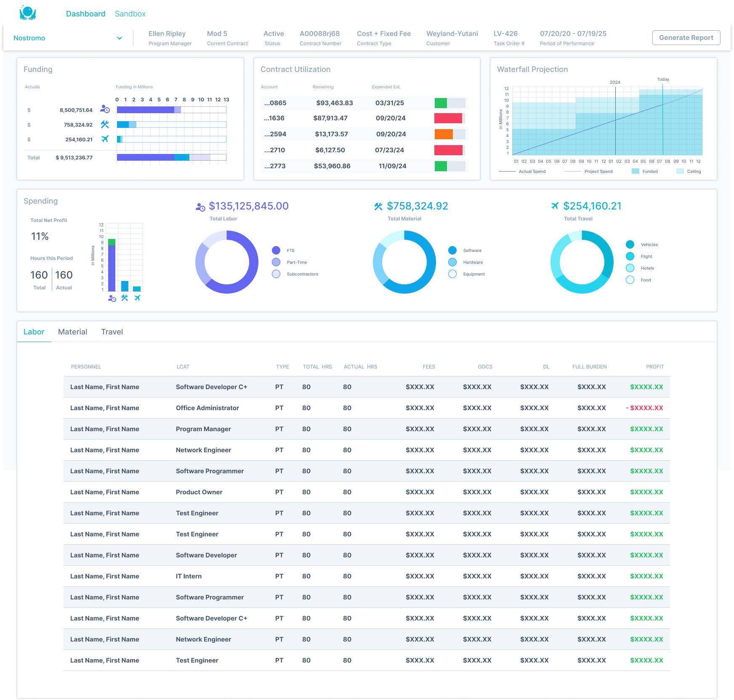The image size is (734, 700).
Task: Click the FTE legend circle
Action: (276, 250)
